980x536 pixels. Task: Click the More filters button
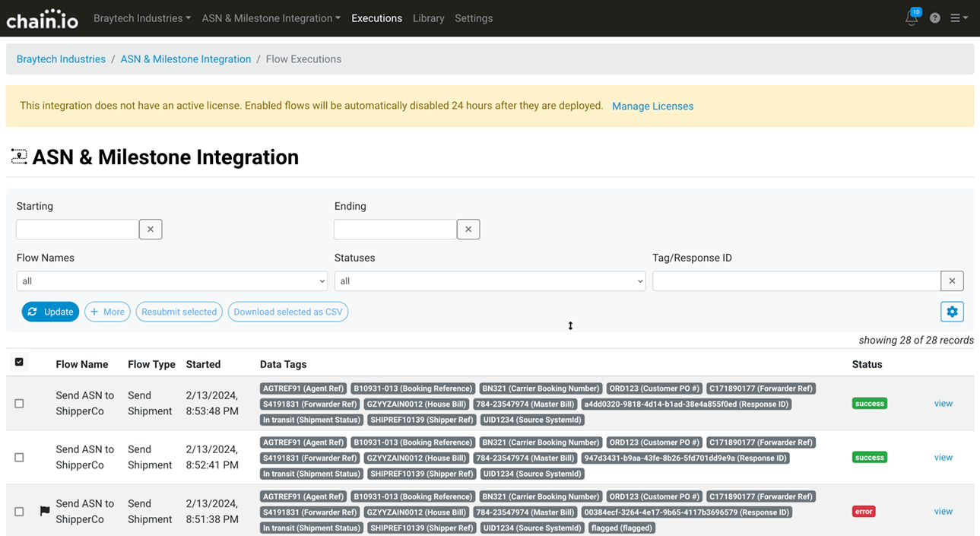107,312
